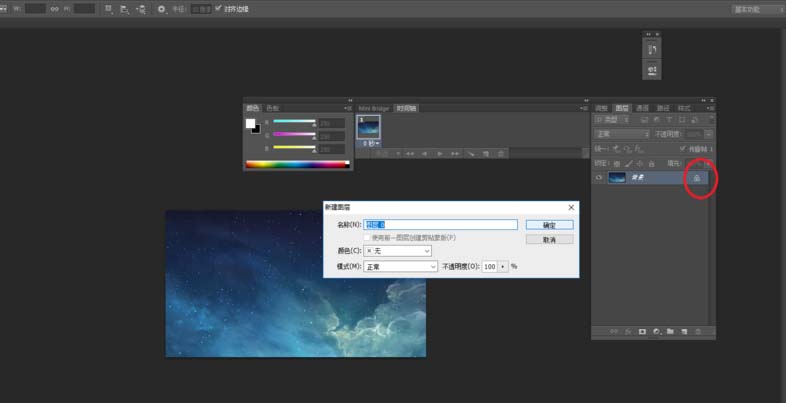The height and width of the screenshot is (403, 786).
Task: Click lock position move icon
Action: (x=640, y=164)
